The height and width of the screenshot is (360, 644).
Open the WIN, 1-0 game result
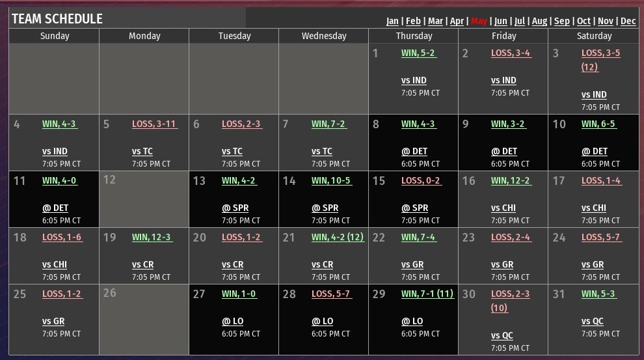point(239,294)
